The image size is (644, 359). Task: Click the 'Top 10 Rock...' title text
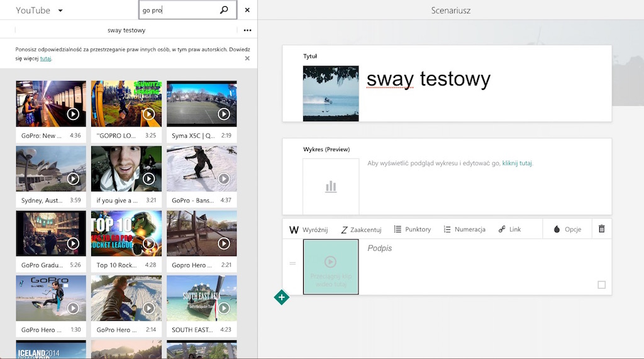click(116, 265)
